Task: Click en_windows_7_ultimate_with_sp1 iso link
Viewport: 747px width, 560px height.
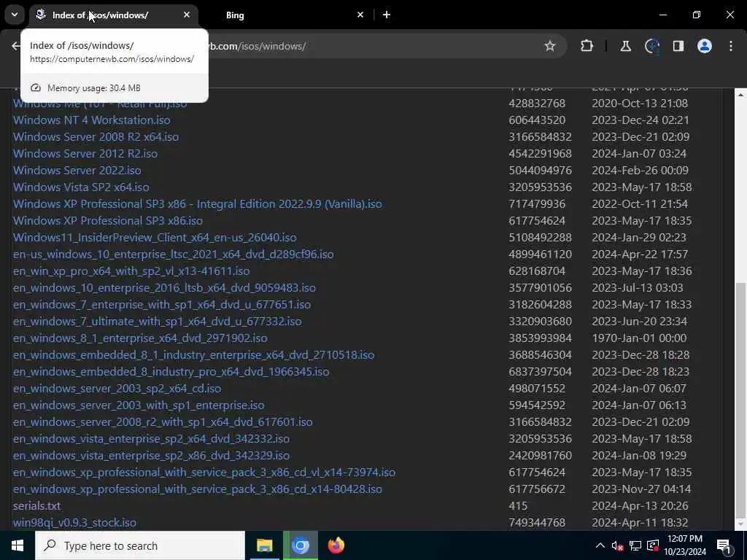Action: point(158,322)
